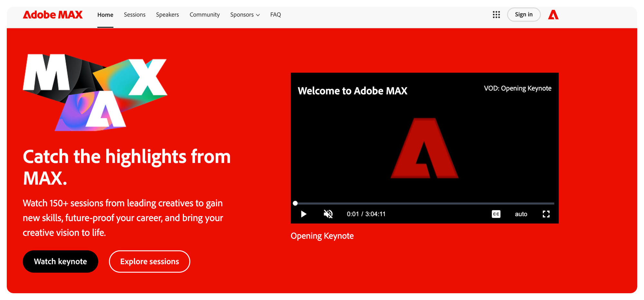Click the Explore sessions button
Screen dimensions: 644x300
point(149,261)
